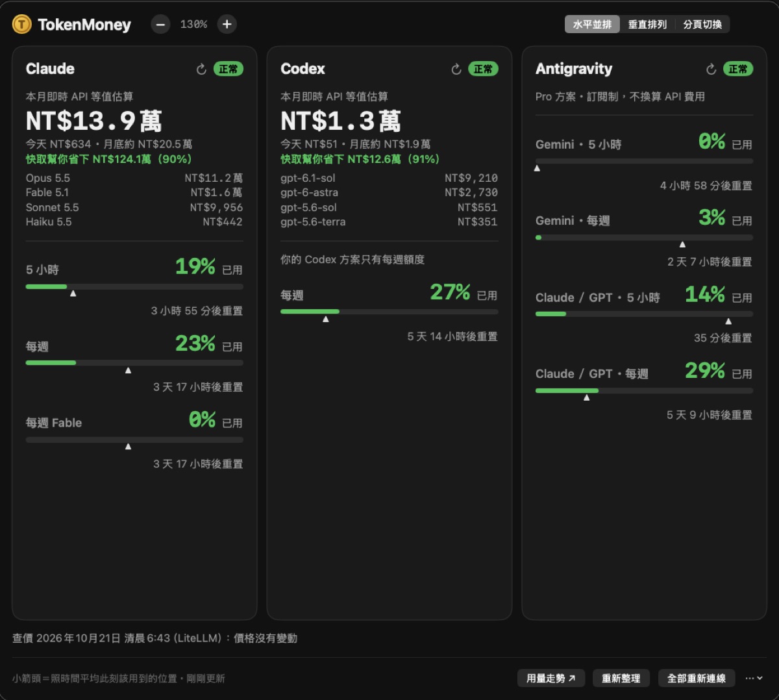Click the Claude 5 小時 usage bar
Viewport: 779px width, 700px height.
134,286
